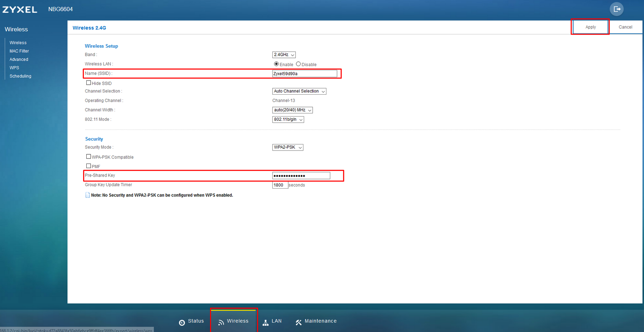Open the Channel Selection dropdown
Screen dimensions: 644x332
coord(299,91)
